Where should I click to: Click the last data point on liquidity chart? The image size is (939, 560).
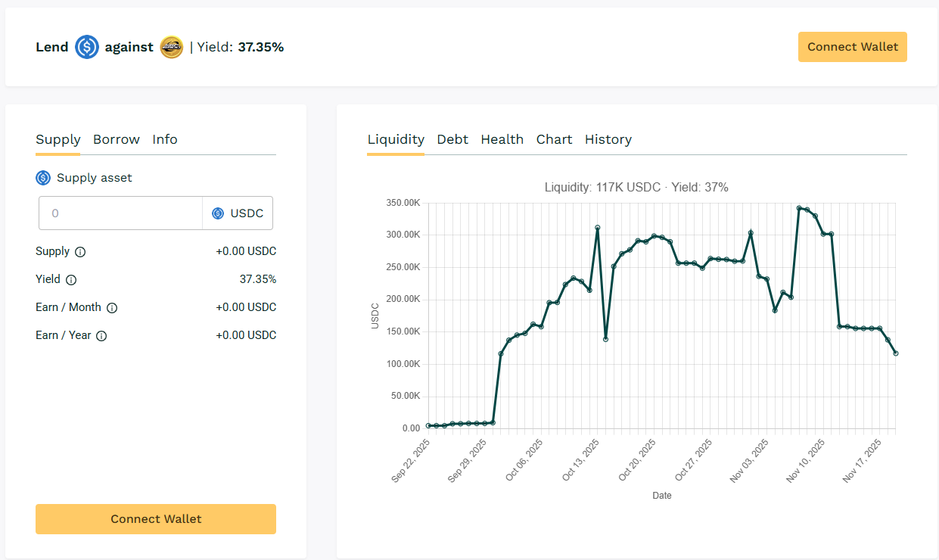(x=896, y=353)
